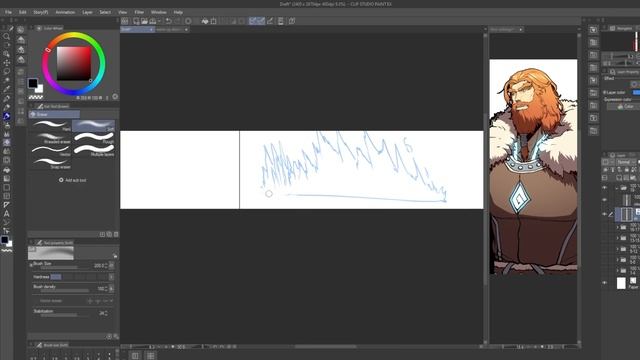This screenshot has height=360, width=640.
Task: Select the Text tool
Action: click(x=7, y=213)
